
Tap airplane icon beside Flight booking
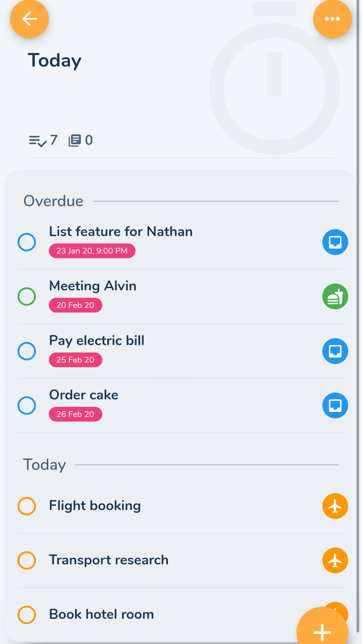pos(335,506)
